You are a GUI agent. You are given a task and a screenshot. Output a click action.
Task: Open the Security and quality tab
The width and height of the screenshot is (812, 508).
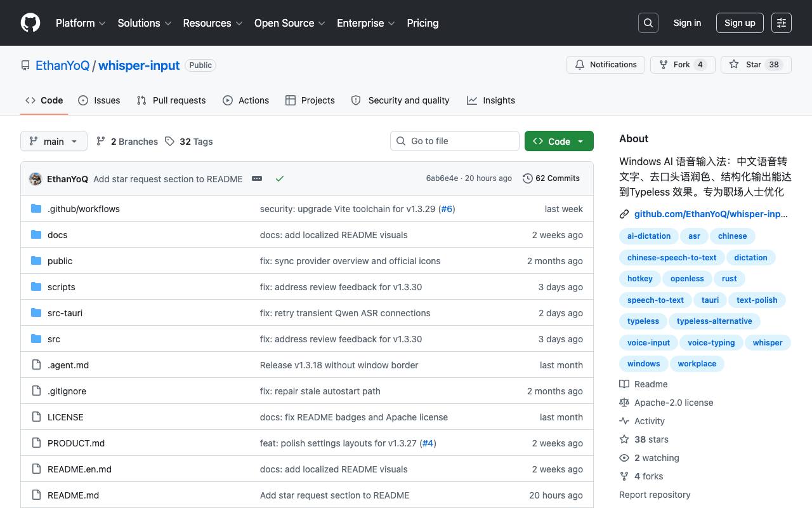coord(400,100)
